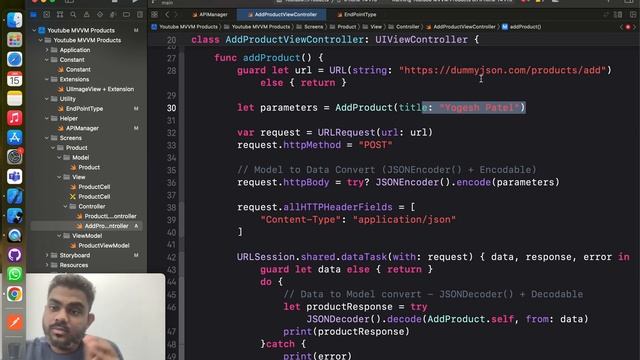Image resolution: width=640 pixels, height=360 pixels.
Task: Open Safari from the Dock
Action: coord(14,59)
